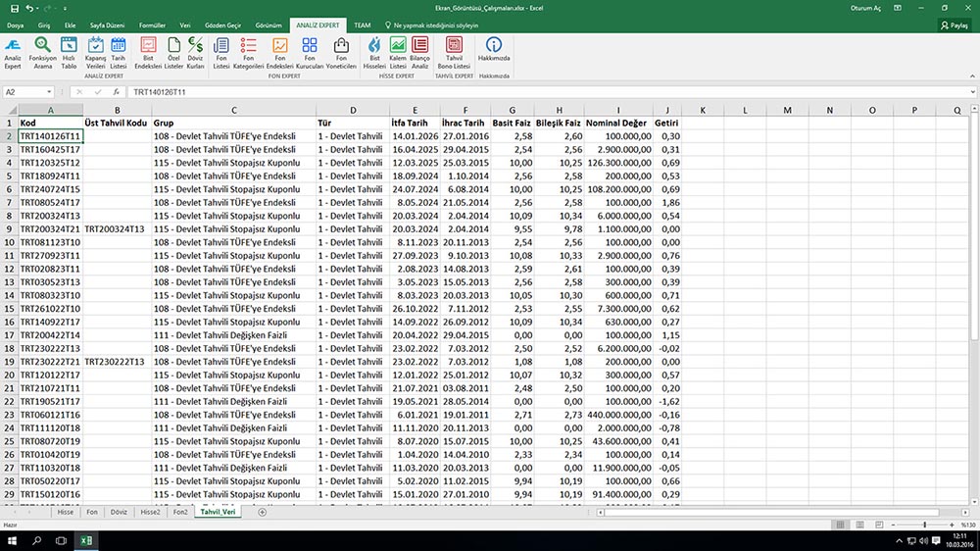Save the workbook from quick access toolbar
This screenshot has width=980, height=551.
point(15,8)
